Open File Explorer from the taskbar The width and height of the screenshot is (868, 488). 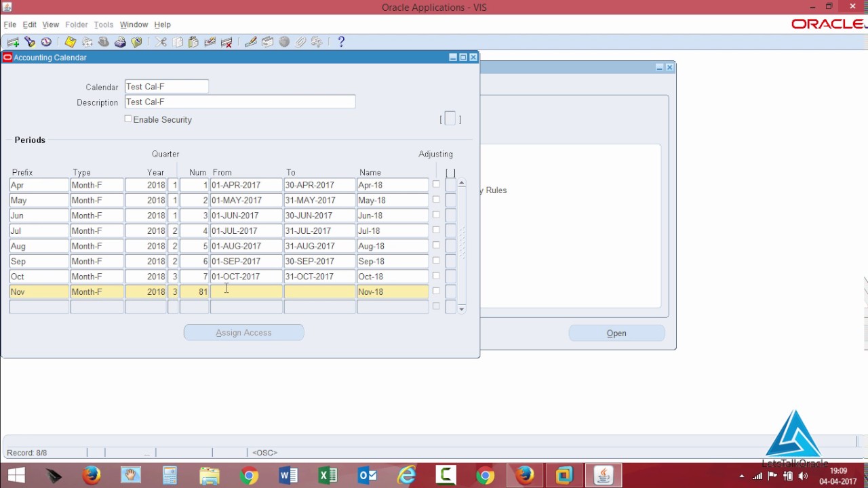(x=210, y=476)
